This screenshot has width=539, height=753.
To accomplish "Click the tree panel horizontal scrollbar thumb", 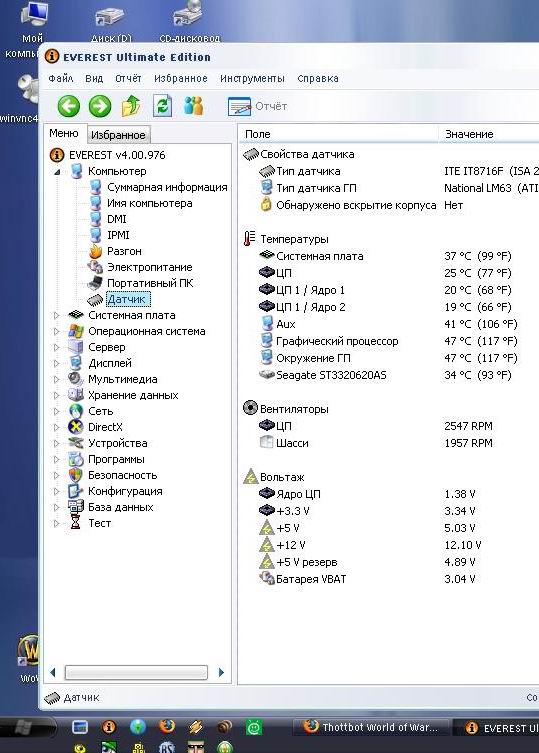I will [136, 672].
